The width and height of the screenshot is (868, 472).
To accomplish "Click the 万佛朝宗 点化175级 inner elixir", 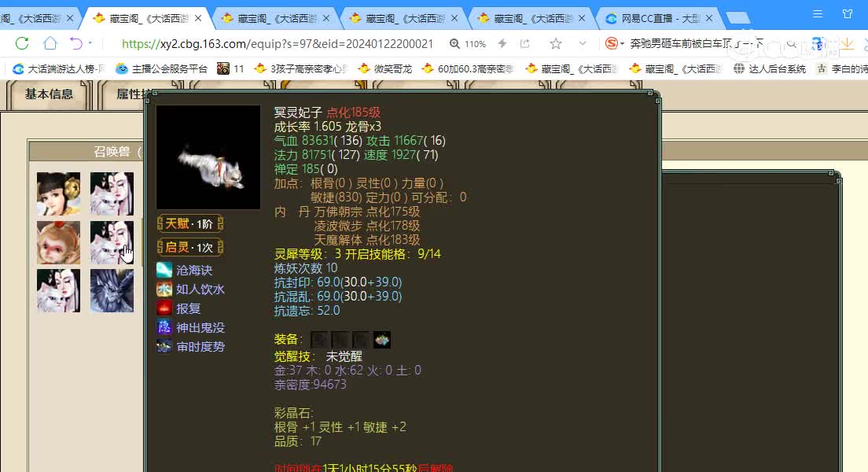I will 367,212.
